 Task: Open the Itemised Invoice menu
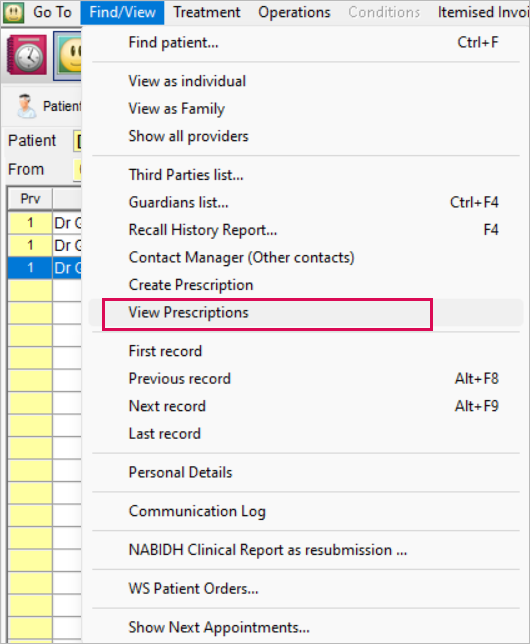pos(483,12)
